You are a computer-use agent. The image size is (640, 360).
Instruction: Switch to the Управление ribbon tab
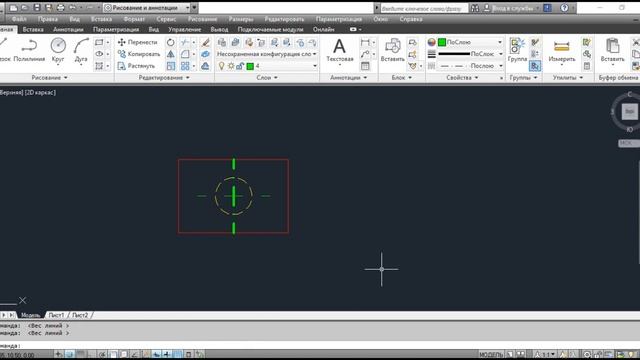tap(184, 29)
